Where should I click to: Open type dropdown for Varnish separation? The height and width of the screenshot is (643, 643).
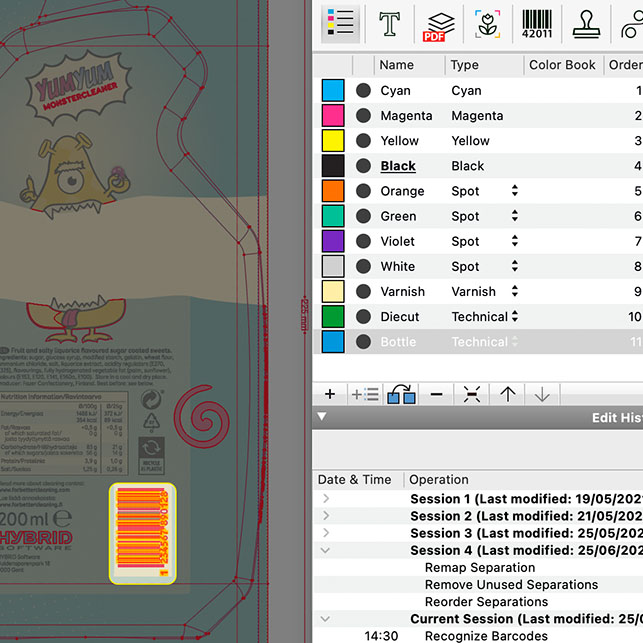pyautogui.click(x=515, y=291)
